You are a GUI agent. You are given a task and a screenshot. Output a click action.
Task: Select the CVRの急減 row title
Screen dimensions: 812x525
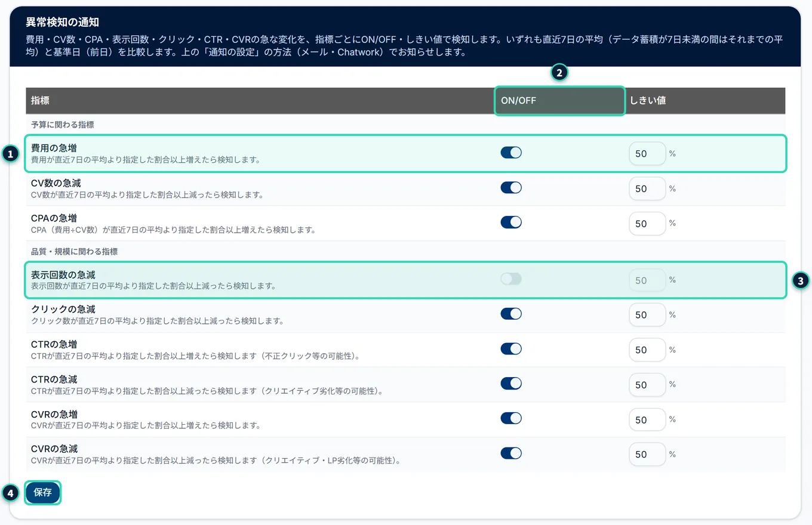click(x=54, y=449)
